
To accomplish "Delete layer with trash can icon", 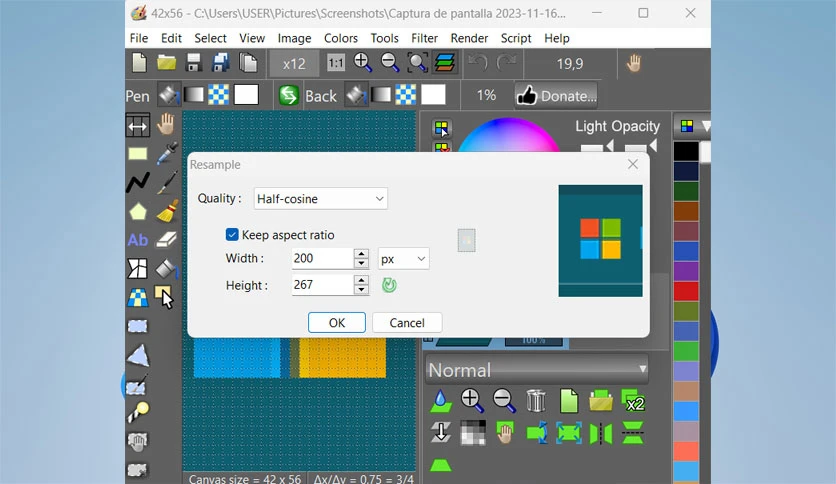I will point(536,400).
